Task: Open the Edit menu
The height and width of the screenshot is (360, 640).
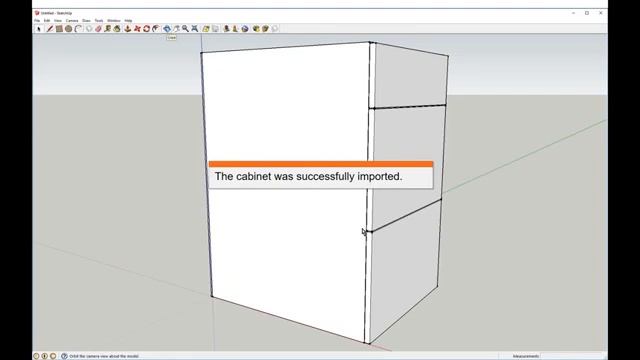Action: [47, 20]
